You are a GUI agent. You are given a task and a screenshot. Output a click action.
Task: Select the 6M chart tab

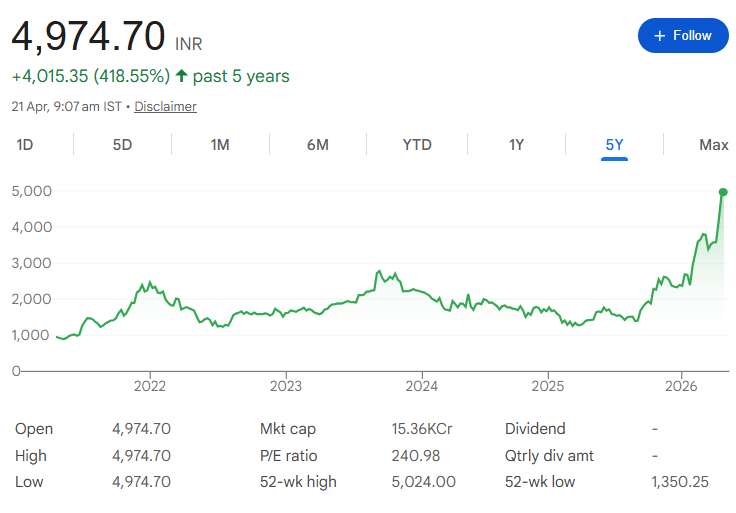(318, 145)
